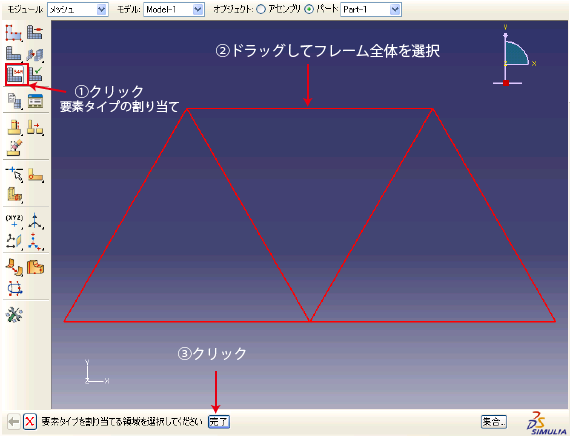
Task: Click the 集合.. button
Action: click(x=494, y=422)
